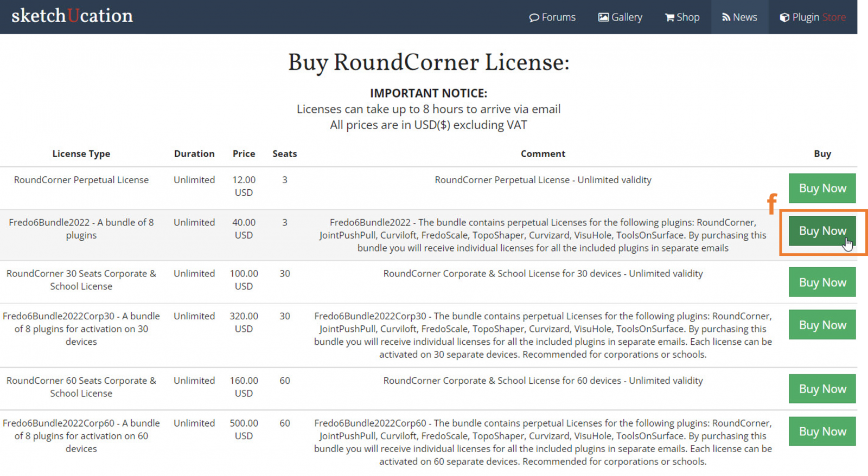
Task: Open the Plugin Store menu item
Action: tap(813, 17)
